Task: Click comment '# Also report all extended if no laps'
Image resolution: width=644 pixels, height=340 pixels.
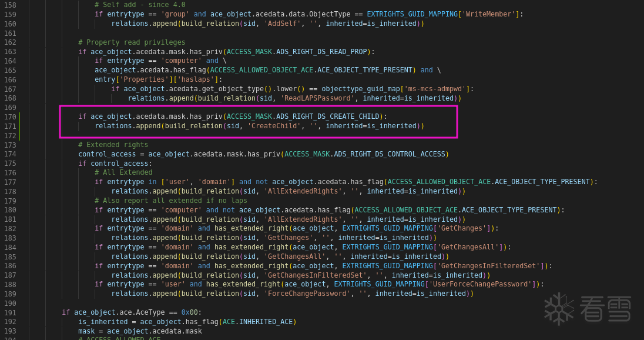Action: click(171, 201)
